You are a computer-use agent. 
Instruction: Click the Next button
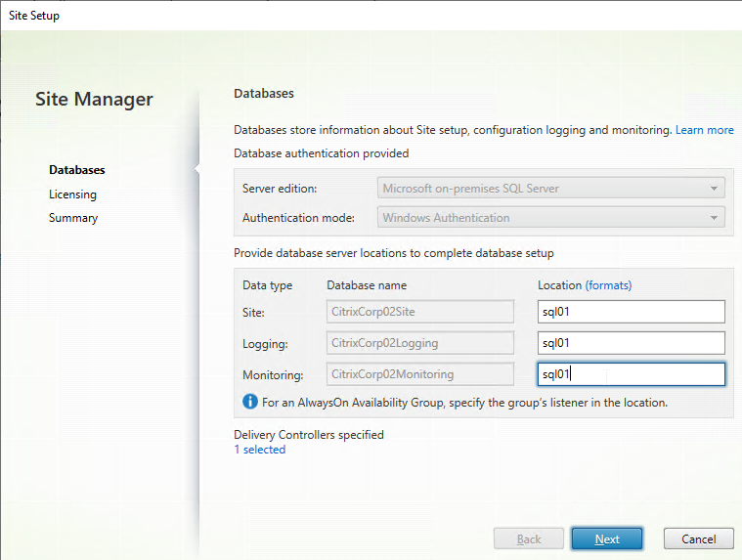coord(607,539)
